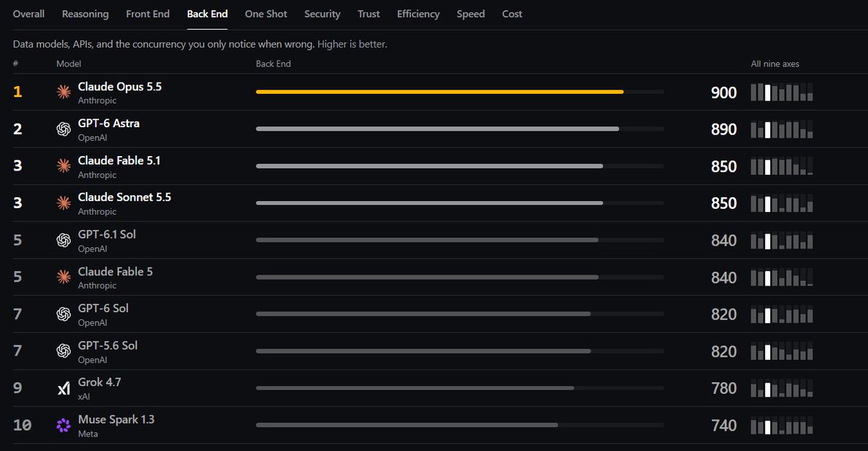
Task: Click the nine-axes mini chart for GPT-6 Sol
Action: pos(782,314)
